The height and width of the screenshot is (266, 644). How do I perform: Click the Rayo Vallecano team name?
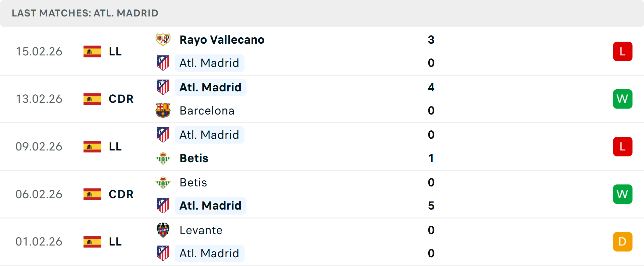click(222, 39)
